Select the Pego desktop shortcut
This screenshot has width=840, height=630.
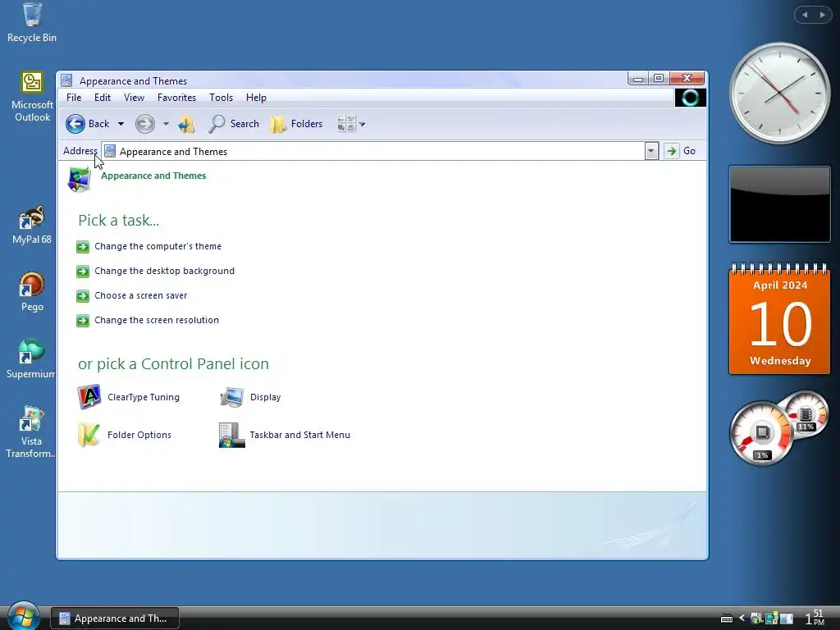click(32, 292)
